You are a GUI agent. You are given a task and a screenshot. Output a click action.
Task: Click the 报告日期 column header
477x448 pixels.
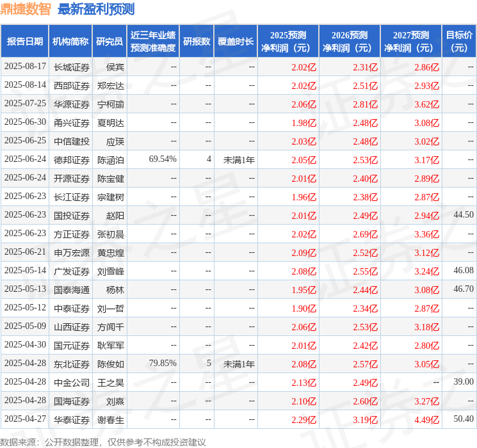24,42
